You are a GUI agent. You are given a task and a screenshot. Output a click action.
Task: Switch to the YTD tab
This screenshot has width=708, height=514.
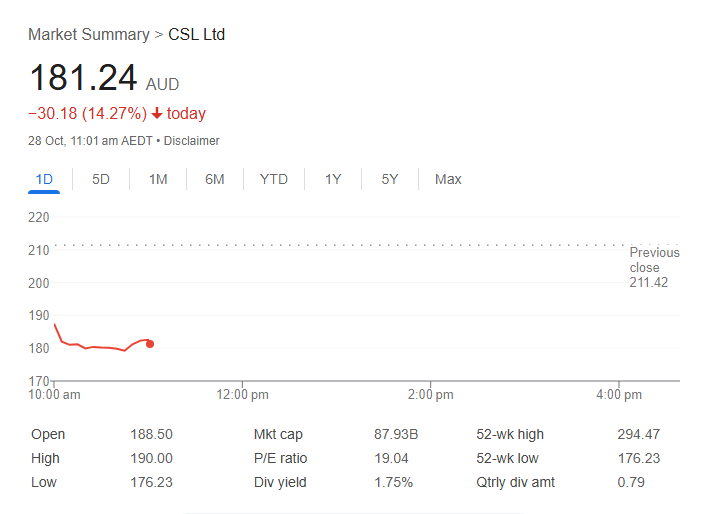273,179
